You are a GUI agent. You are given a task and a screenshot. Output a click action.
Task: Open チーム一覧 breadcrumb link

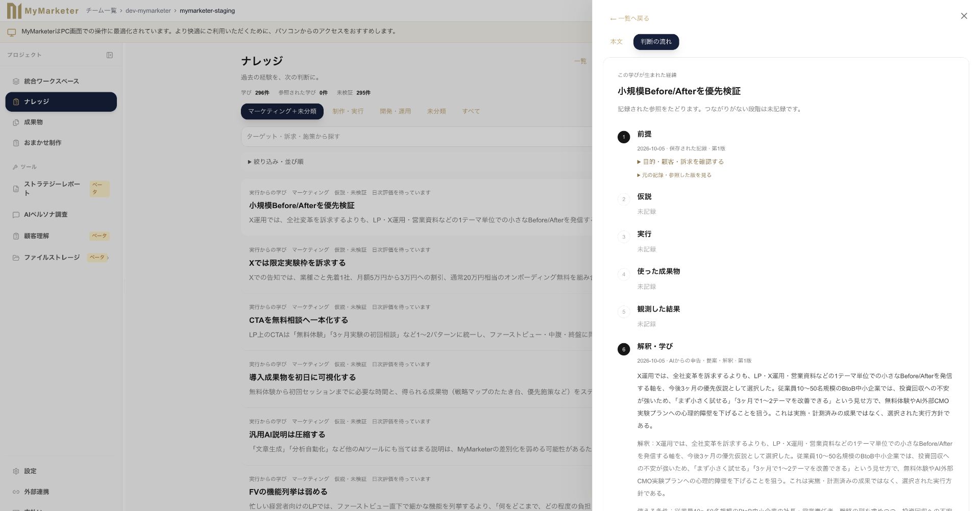[101, 11]
